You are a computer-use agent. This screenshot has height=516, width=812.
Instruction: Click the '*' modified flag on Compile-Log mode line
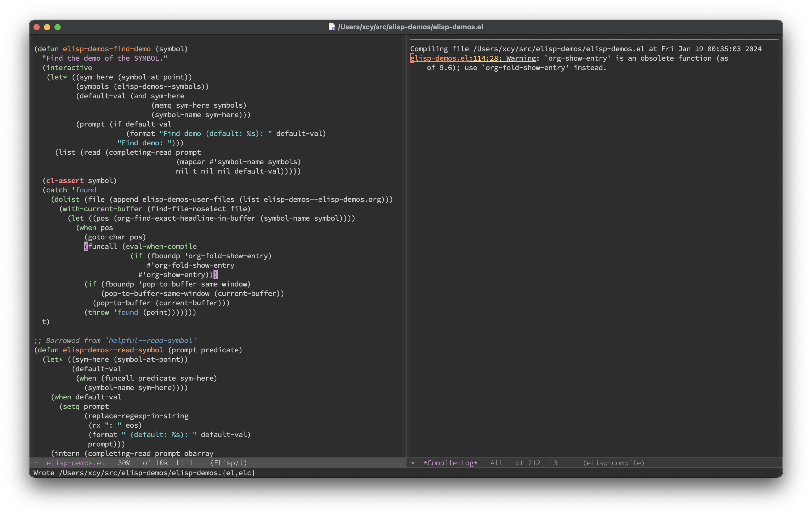pos(413,463)
